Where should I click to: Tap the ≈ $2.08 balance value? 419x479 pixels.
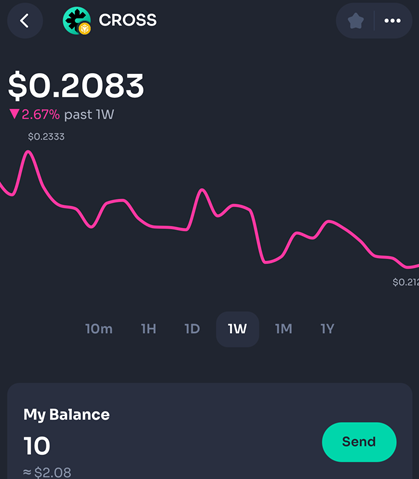pos(47,472)
